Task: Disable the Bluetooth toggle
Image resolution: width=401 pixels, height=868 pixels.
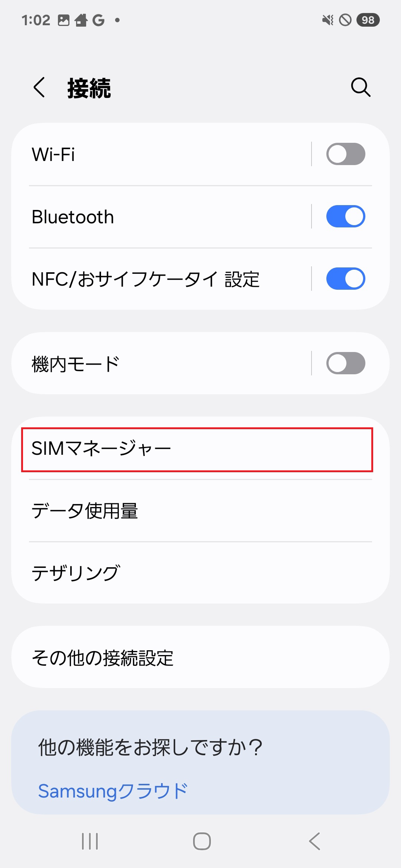Action: pyautogui.click(x=345, y=216)
